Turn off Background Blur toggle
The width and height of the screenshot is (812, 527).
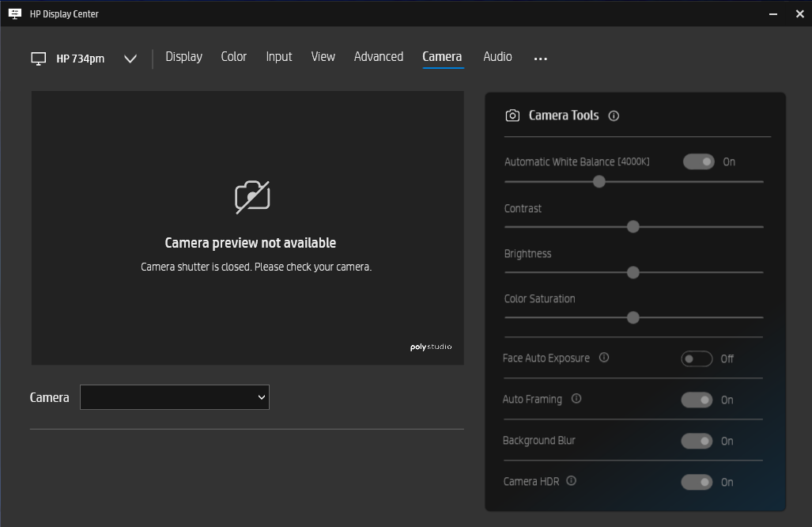click(697, 441)
